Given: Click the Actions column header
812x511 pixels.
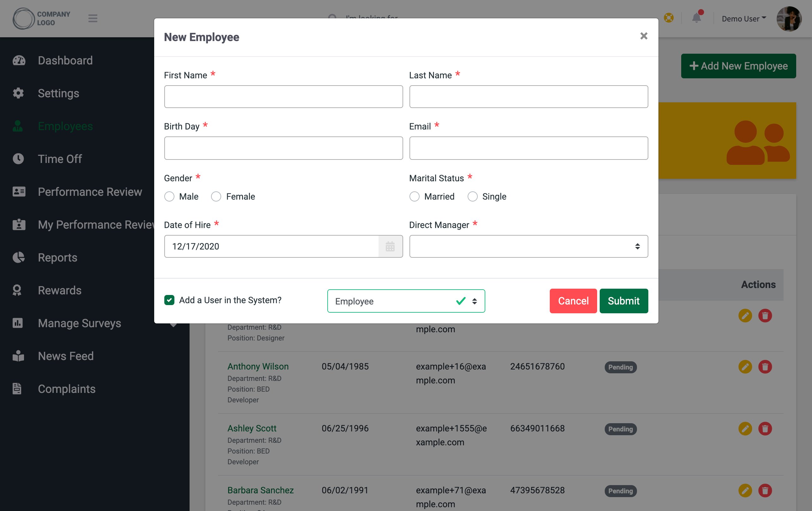Looking at the screenshot, I should click(x=758, y=285).
